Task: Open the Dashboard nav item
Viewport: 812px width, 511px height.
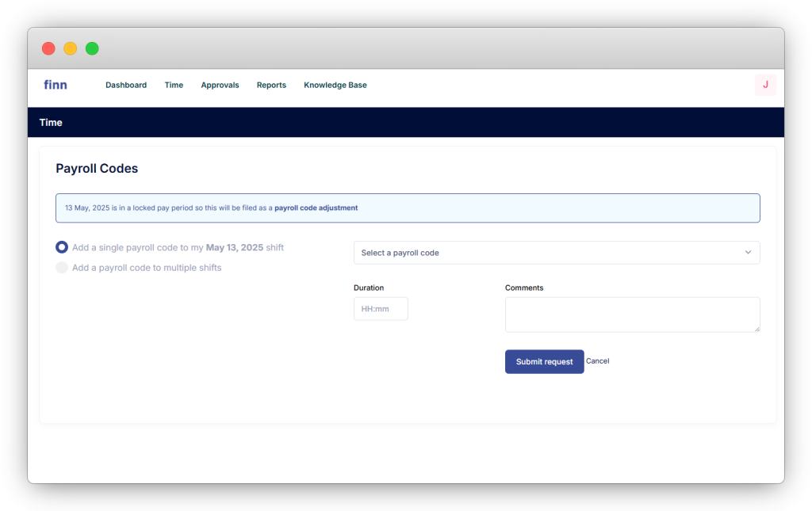Action: coord(126,86)
